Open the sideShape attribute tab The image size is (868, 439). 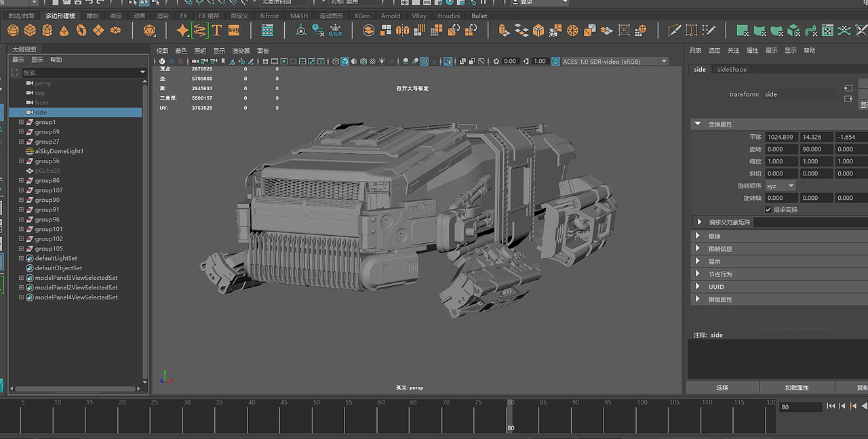(x=732, y=69)
